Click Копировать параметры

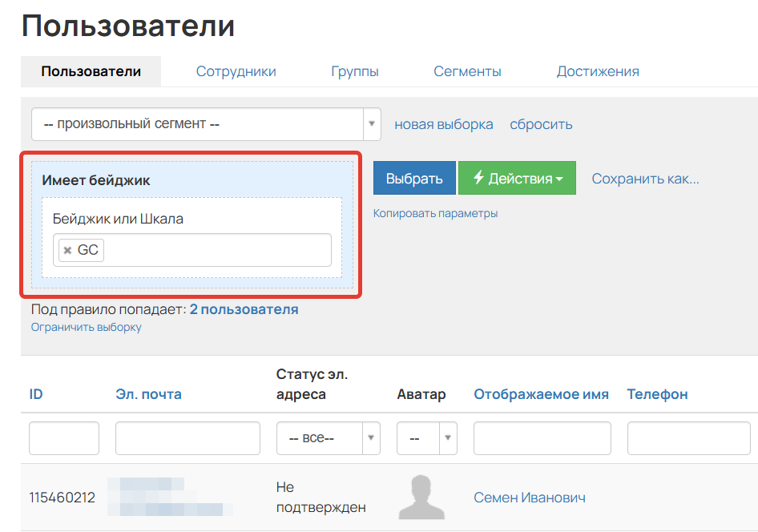[x=436, y=213]
